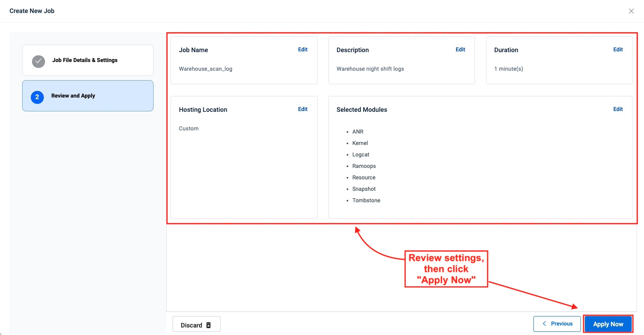The image size is (644, 335).
Task: Click the Warehouse_scan_log job name value
Action: 205,69
